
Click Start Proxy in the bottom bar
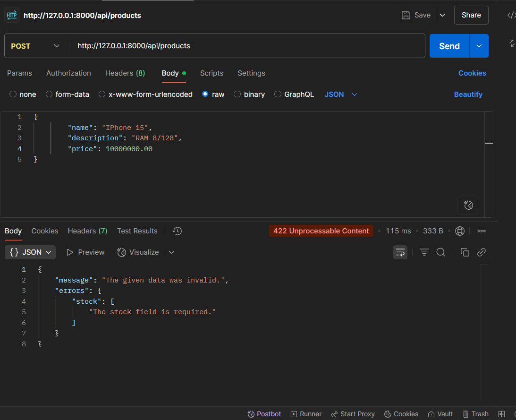[353, 414]
